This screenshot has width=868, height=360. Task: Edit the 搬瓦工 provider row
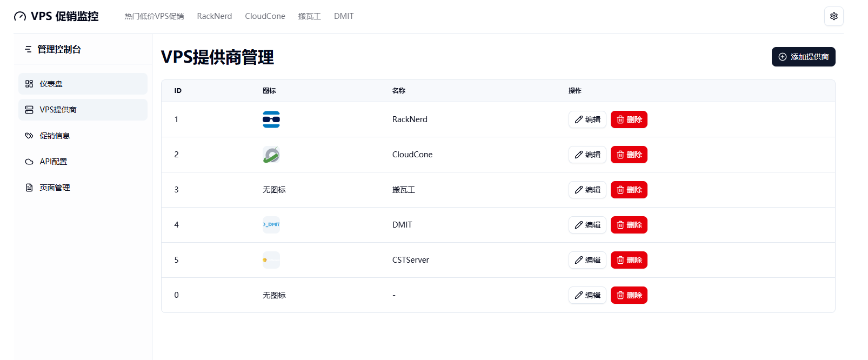click(587, 190)
